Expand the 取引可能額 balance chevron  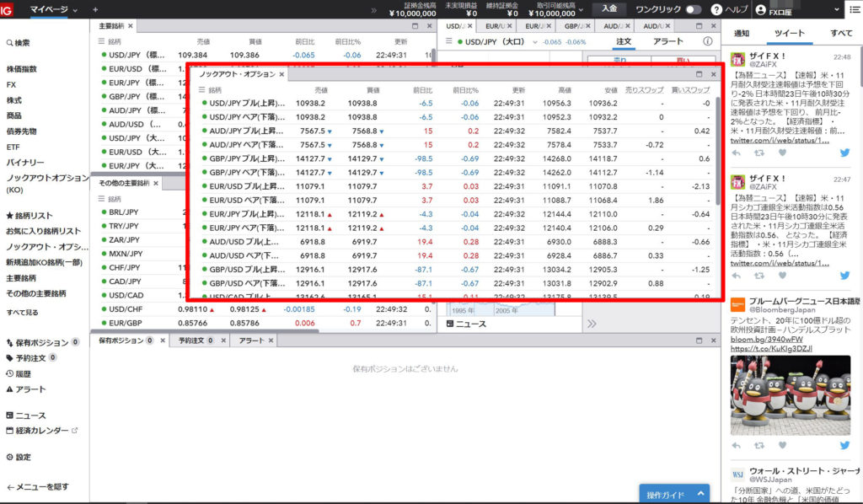click(580, 10)
